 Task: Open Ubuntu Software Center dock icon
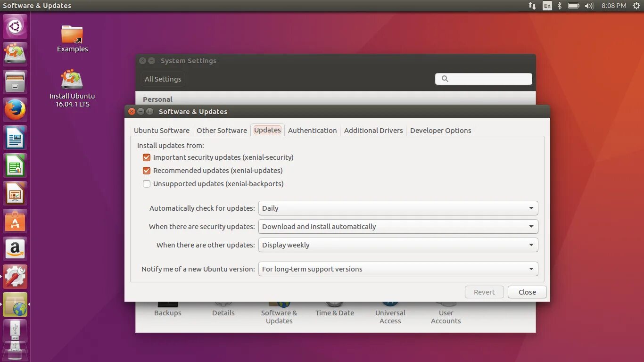[x=15, y=221]
